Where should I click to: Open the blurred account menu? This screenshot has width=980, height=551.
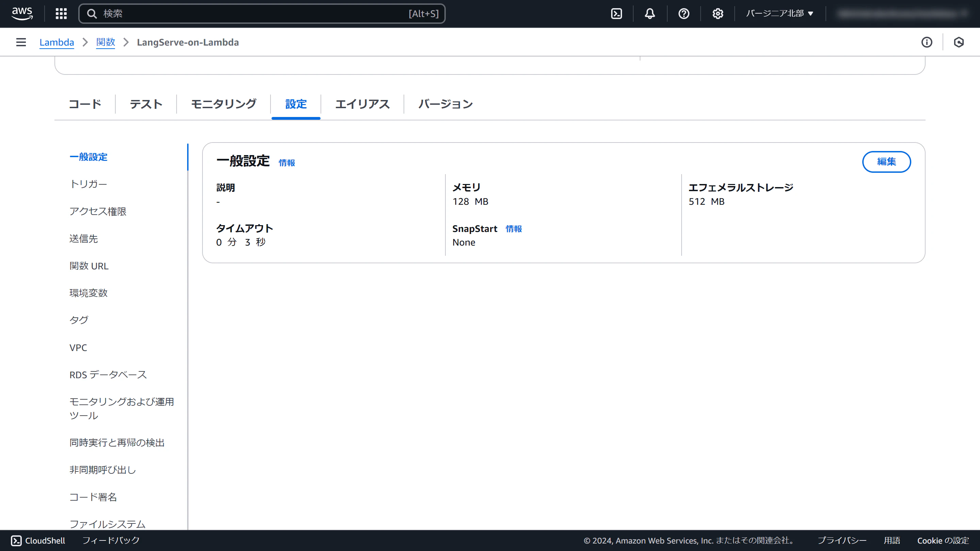point(902,14)
